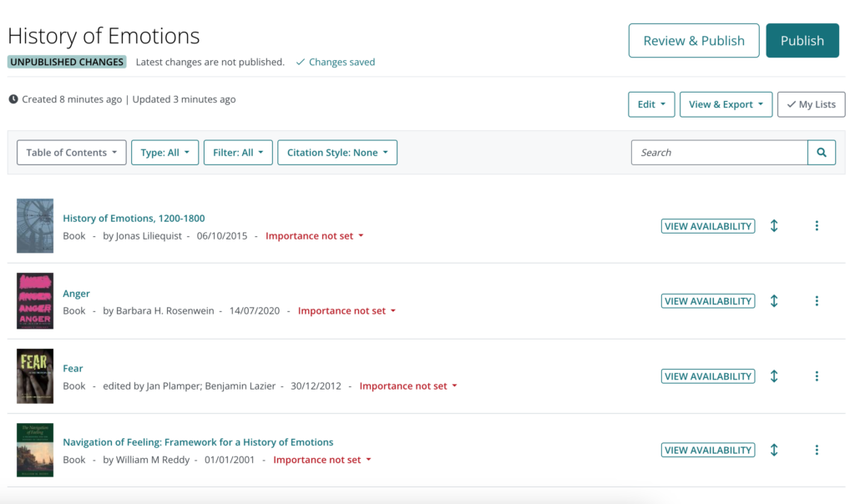Click the search magnifier icon button
The image size is (855, 504).
tap(822, 153)
